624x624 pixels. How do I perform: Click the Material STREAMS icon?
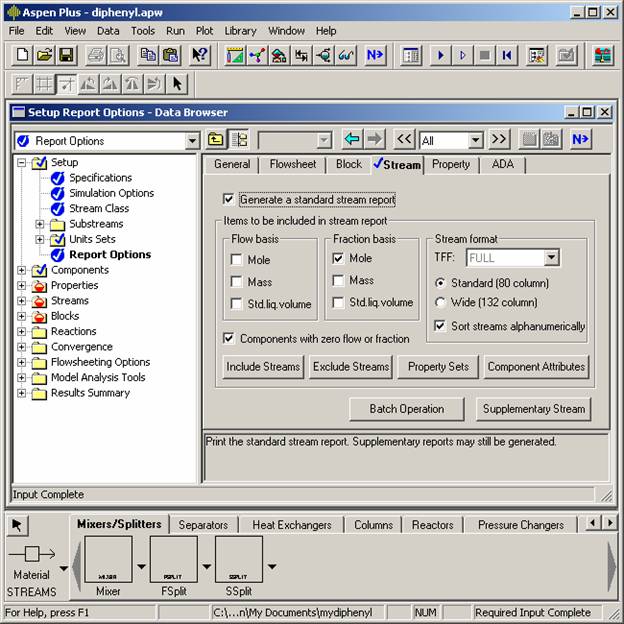pyautogui.click(x=31, y=555)
